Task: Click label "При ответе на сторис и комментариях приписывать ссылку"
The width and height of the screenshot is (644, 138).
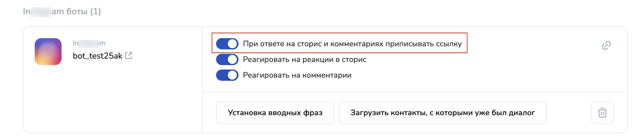Action: [352, 44]
